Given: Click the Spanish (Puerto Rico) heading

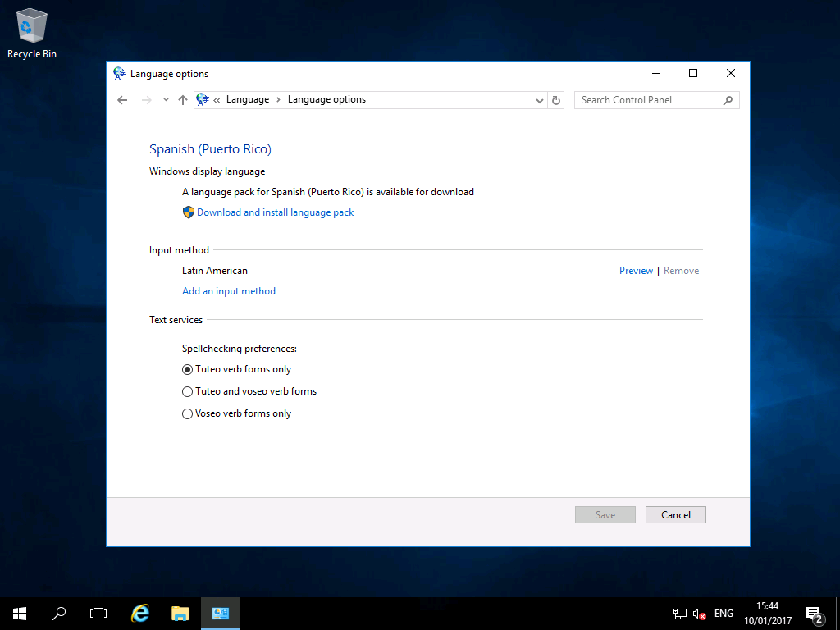Looking at the screenshot, I should tap(210, 149).
